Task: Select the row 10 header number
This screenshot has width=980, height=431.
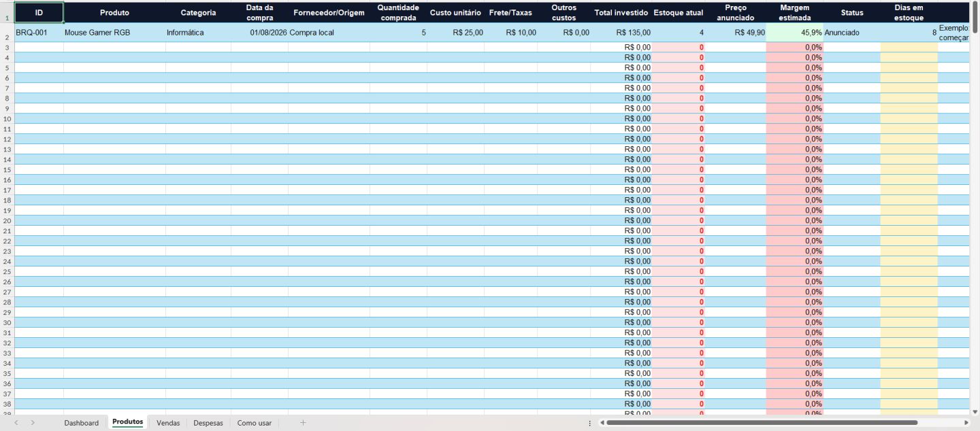Action: pos(7,118)
